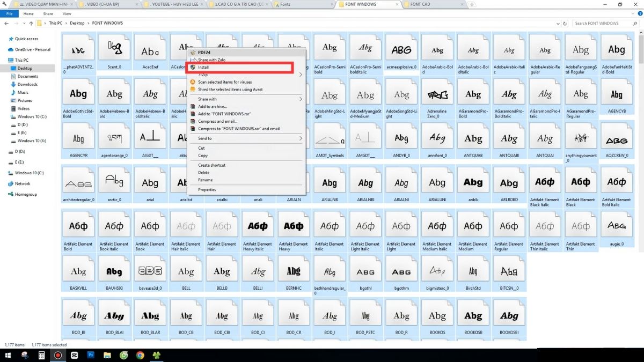Image resolution: width=644 pixels, height=362 pixels.
Task: Open the View ribbon tab
Action: coord(67,13)
